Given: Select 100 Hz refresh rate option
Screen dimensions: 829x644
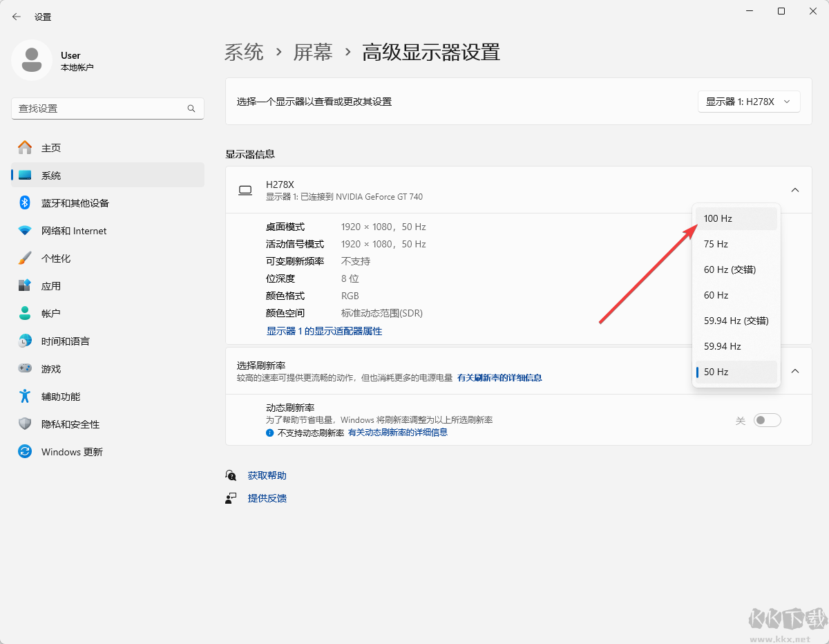Looking at the screenshot, I should coord(718,218).
